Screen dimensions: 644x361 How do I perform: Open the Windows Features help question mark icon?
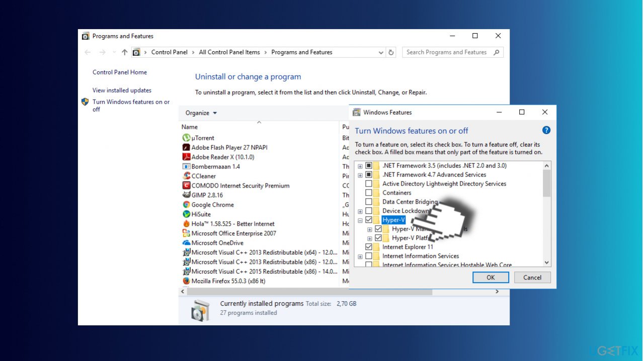point(546,130)
